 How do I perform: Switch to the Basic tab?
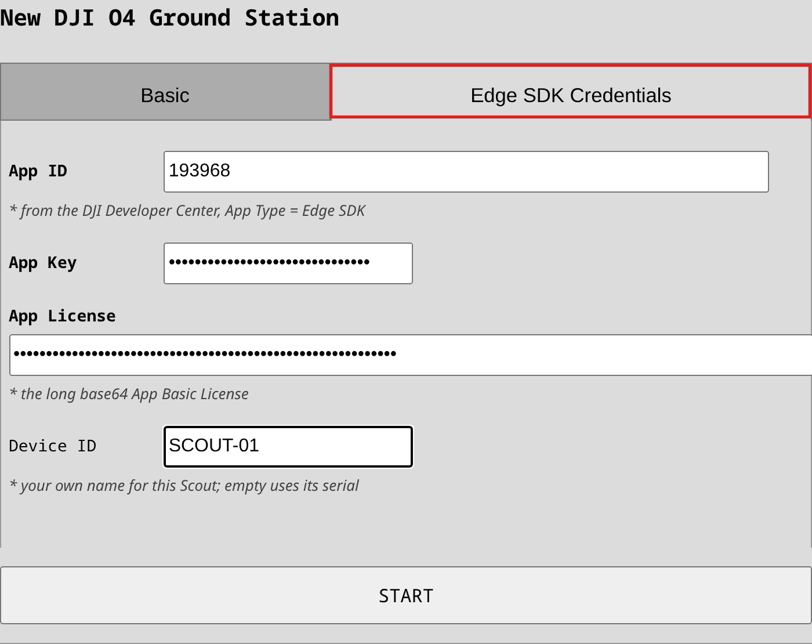click(x=165, y=92)
